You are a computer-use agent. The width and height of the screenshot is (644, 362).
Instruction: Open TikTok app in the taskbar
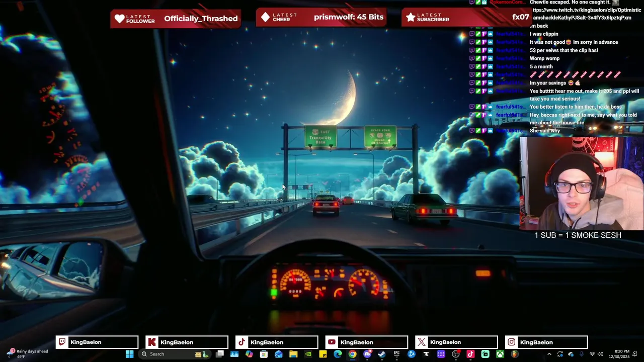(x=470, y=354)
